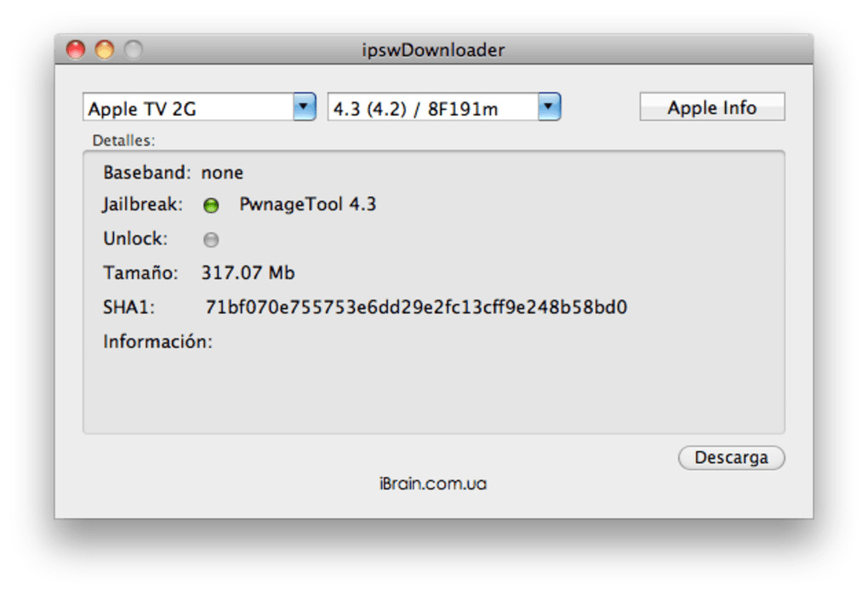Image resolution: width=868 pixels, height=594 pixels.
Task: Click the Apple Info button
Action: pos(712,107)
